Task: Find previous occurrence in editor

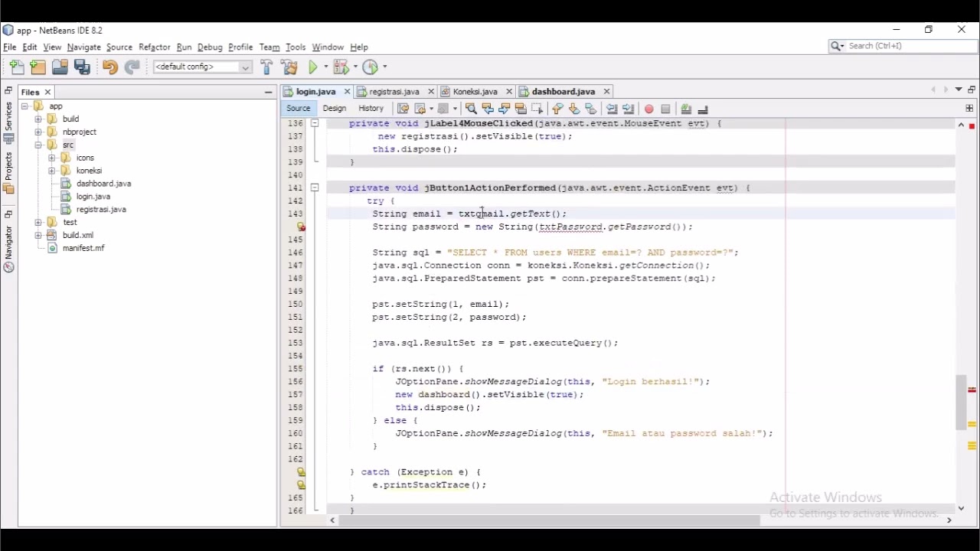Action: pos(488,109)
